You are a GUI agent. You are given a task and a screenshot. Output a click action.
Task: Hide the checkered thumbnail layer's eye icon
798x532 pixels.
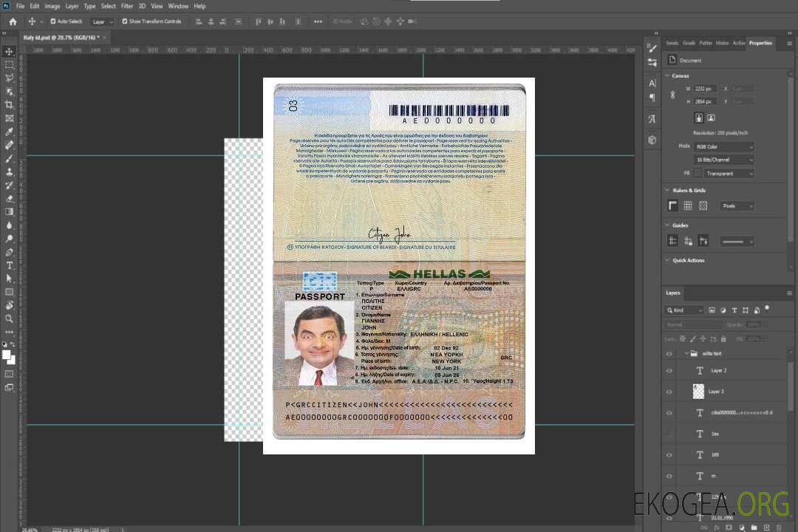point(669,392)
